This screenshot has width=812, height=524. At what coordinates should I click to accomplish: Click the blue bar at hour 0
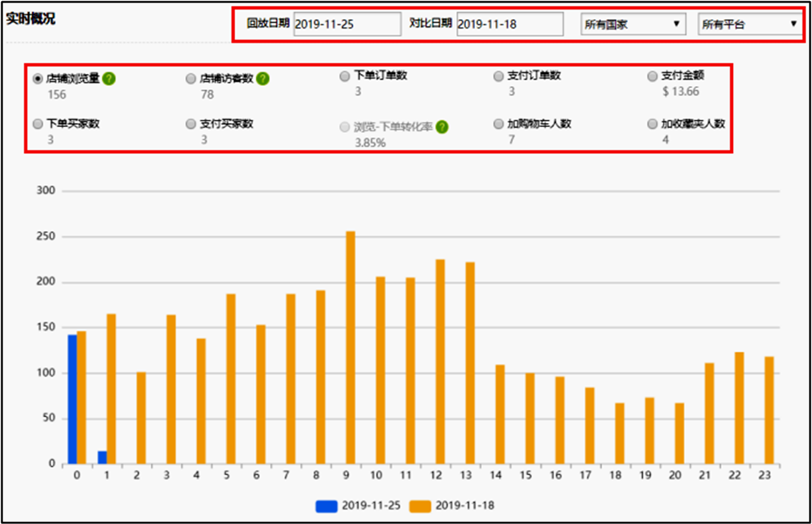click(72, 399)
